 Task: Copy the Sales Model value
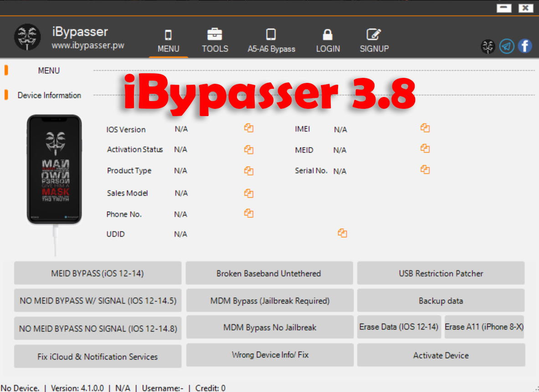(x=249, y=193)
